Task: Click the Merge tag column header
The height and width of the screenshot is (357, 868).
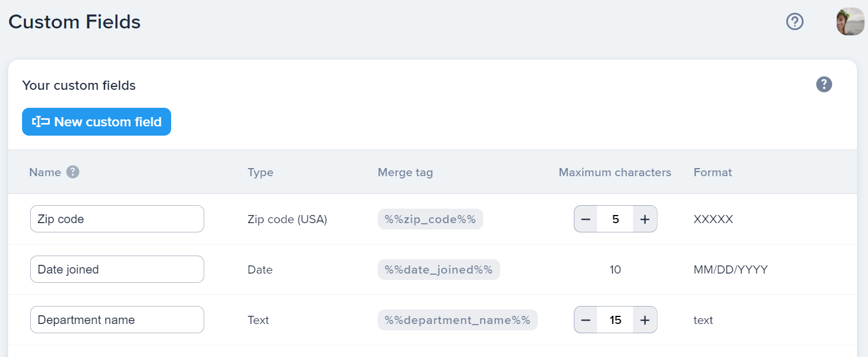Action: [x=405, y=172]
